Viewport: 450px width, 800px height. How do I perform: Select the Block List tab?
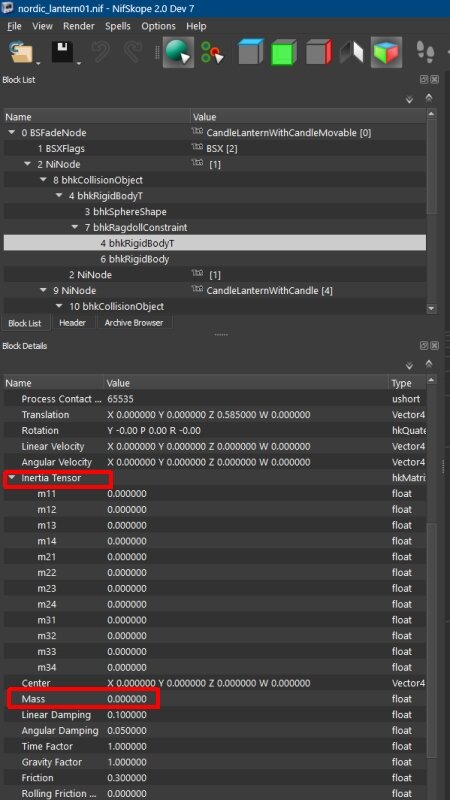[x=24, y=323]
